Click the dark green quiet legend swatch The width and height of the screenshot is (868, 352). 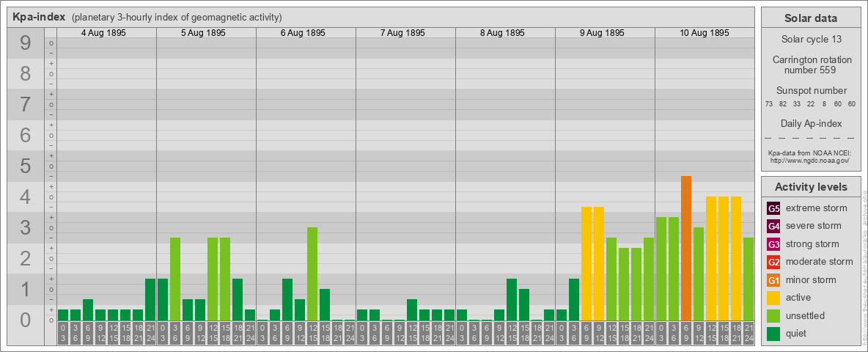[x=773, y=333]
